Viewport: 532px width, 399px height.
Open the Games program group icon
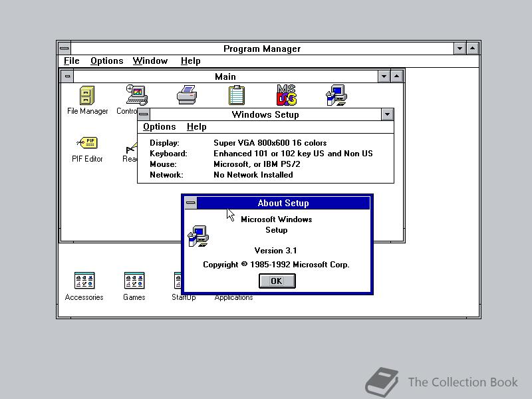click(134, 281)
